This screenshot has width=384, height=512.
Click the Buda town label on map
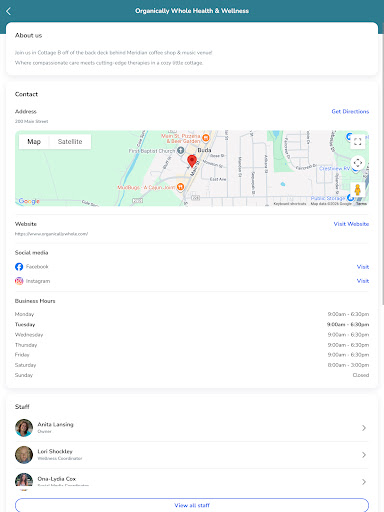click(204, 150)
